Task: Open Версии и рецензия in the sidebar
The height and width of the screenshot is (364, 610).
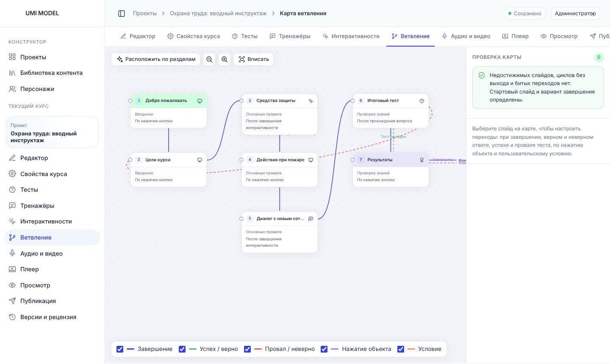Action: coord(52,317)
